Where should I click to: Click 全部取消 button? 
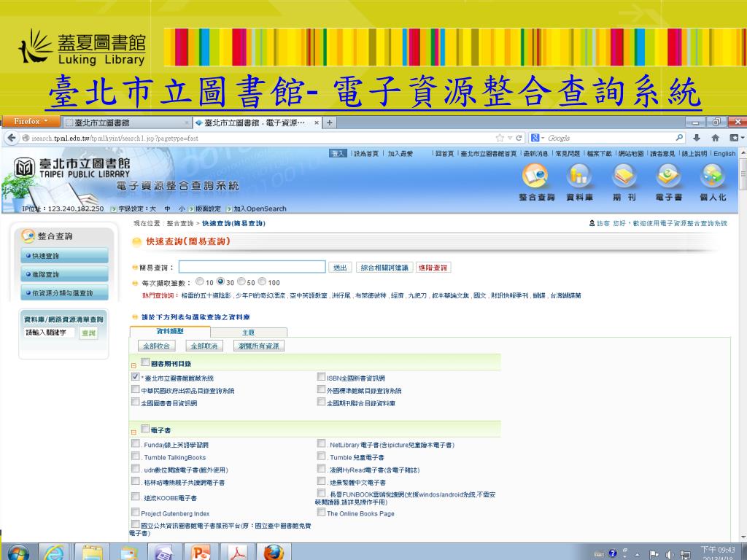click(204, 346)
